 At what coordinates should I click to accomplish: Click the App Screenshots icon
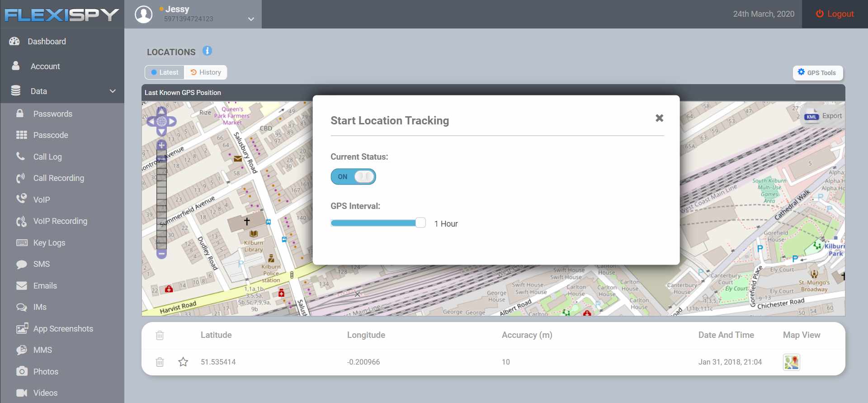[22, 329]
